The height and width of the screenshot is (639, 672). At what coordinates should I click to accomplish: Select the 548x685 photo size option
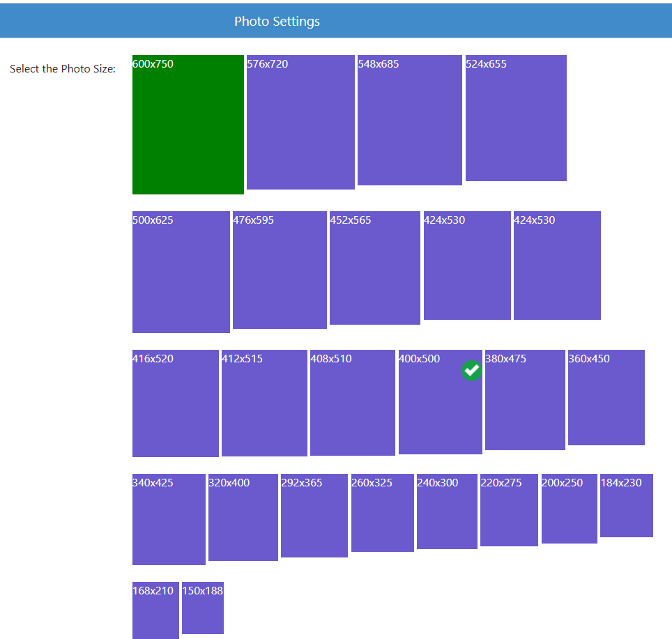(409, 120)
